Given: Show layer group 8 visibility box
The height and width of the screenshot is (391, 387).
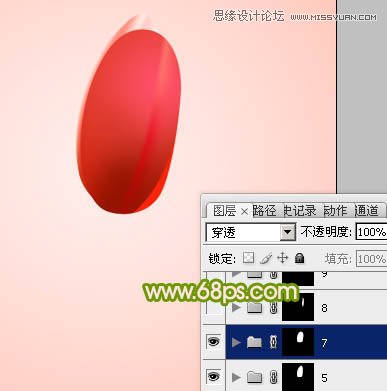Looking at the screenshot, I should (x=215, y=307).
